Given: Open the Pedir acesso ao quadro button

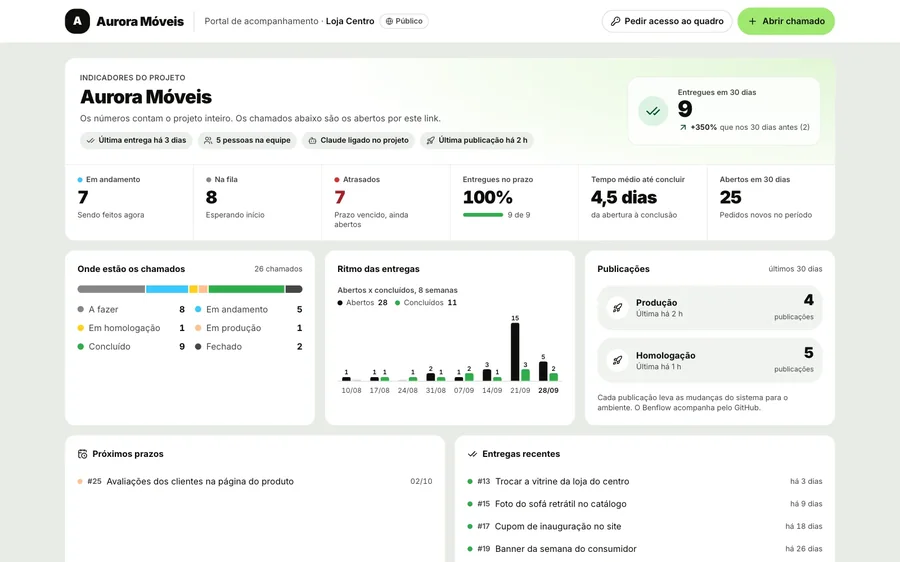Looking at the screenshot, I should (667, 21).
